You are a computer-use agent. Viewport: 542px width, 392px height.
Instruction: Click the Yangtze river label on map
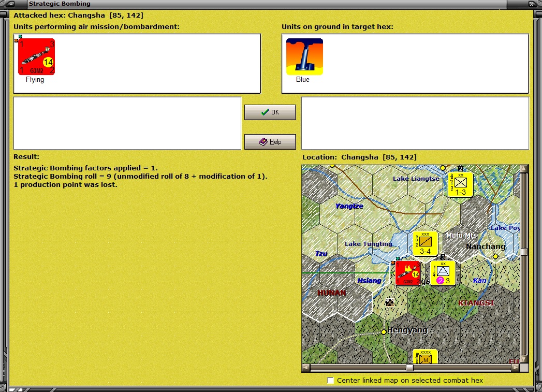(349, 206)
